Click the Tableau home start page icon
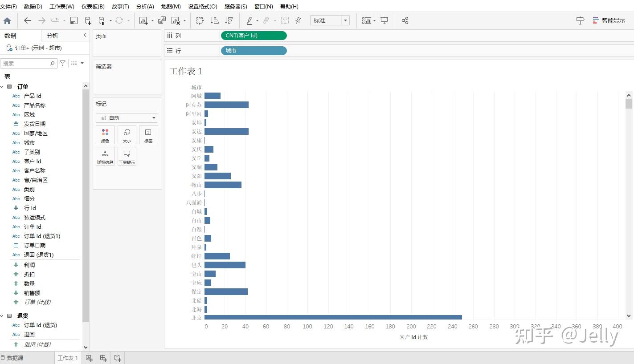The height and width of the screenshot is (364, 634). click(x=7, y=20)
